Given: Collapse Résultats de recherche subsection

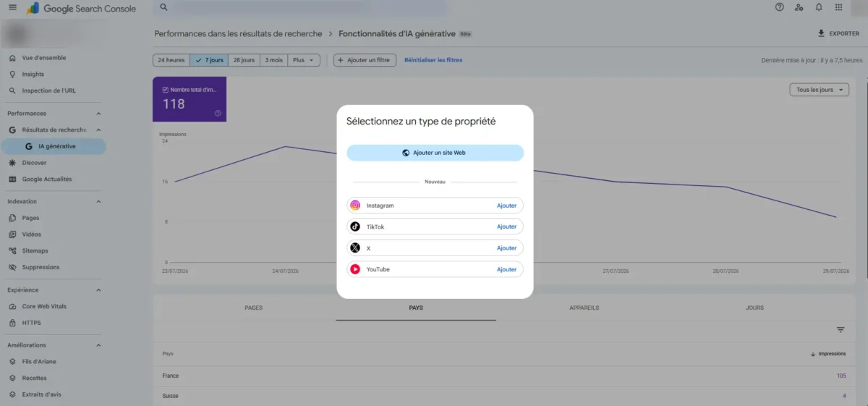Looking at the screenshot, I should pyautogui.click(x=98, y=130).
